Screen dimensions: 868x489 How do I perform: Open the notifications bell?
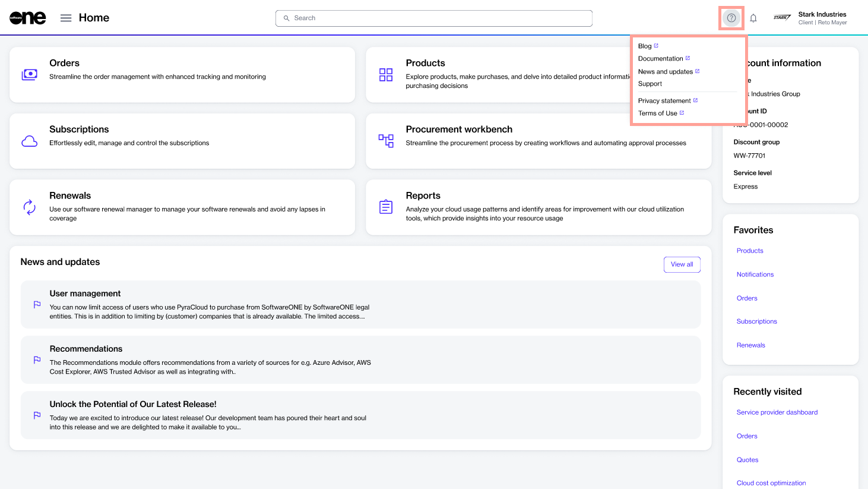pyautogui.click(x=753, y=18)
